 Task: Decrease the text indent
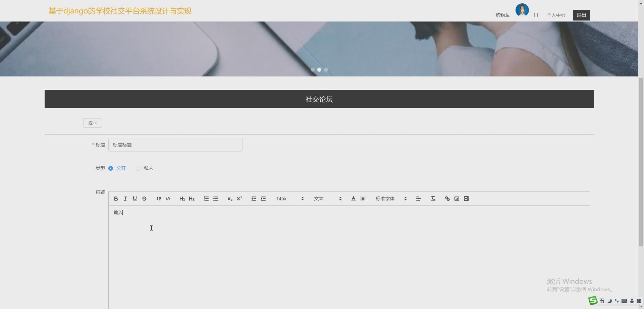[x=254, y=199]
